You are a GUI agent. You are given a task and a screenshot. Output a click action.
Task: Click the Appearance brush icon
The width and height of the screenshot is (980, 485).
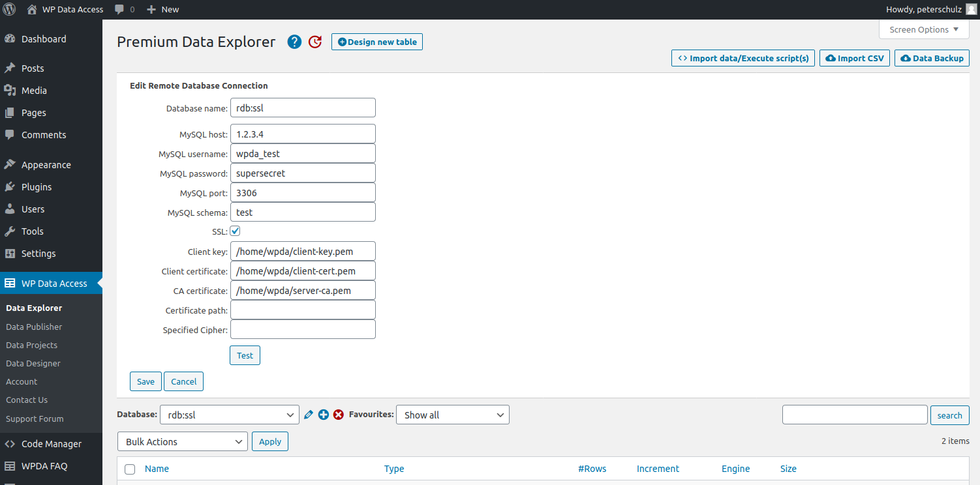tap(10, 165)
